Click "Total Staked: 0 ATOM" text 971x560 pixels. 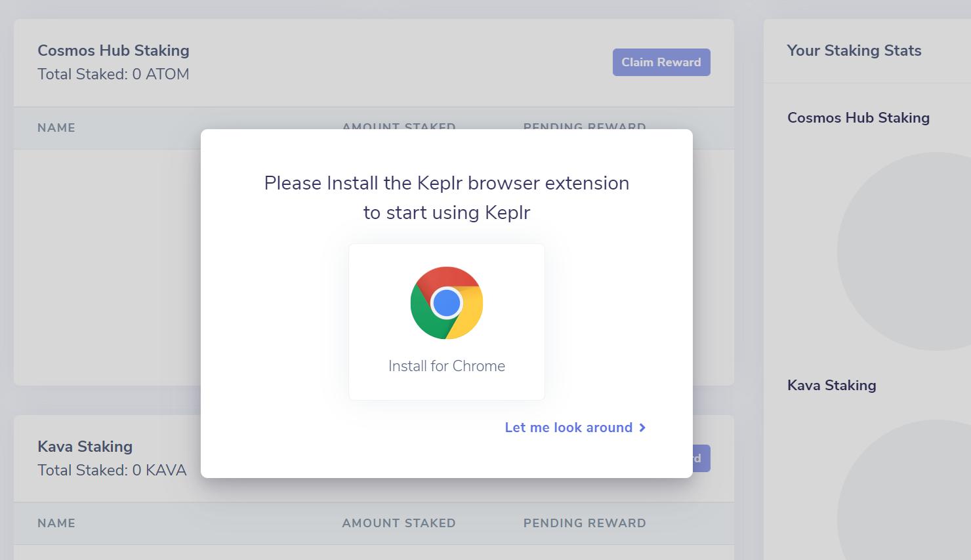114,74
